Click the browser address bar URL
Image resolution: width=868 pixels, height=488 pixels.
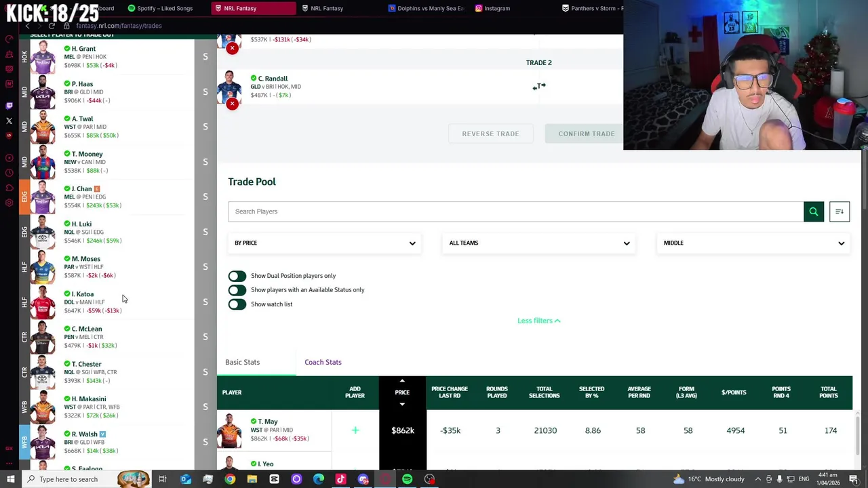pos(119,26)
